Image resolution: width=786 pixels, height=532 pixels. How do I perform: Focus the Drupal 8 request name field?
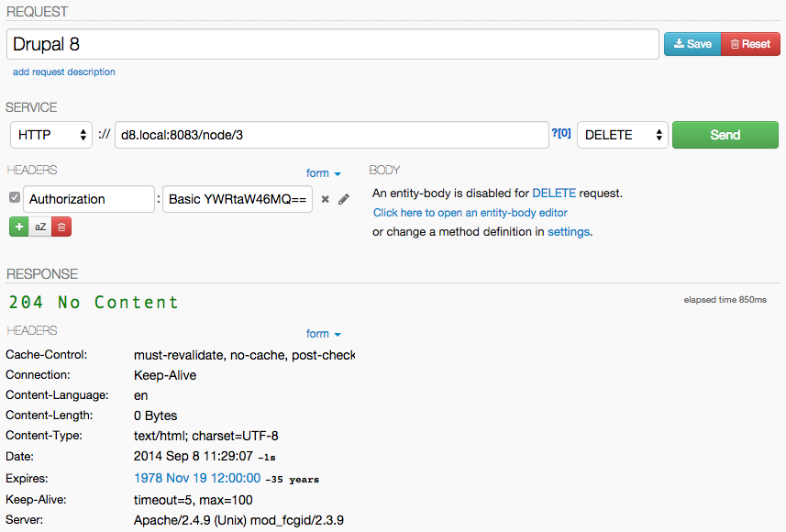pos(332,44)
